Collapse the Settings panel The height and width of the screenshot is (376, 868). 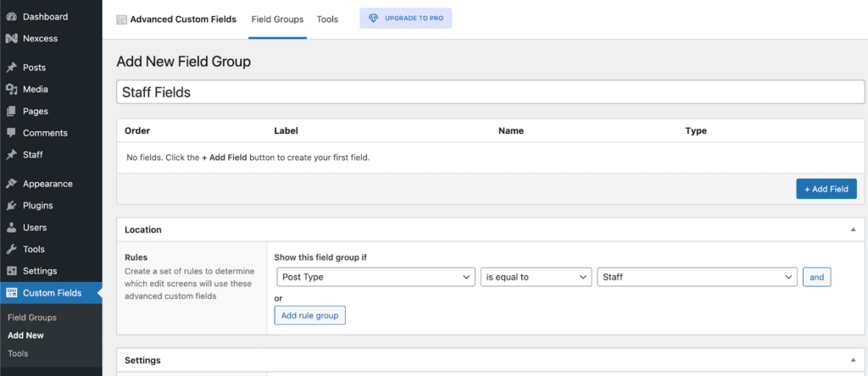pos(852,360)
